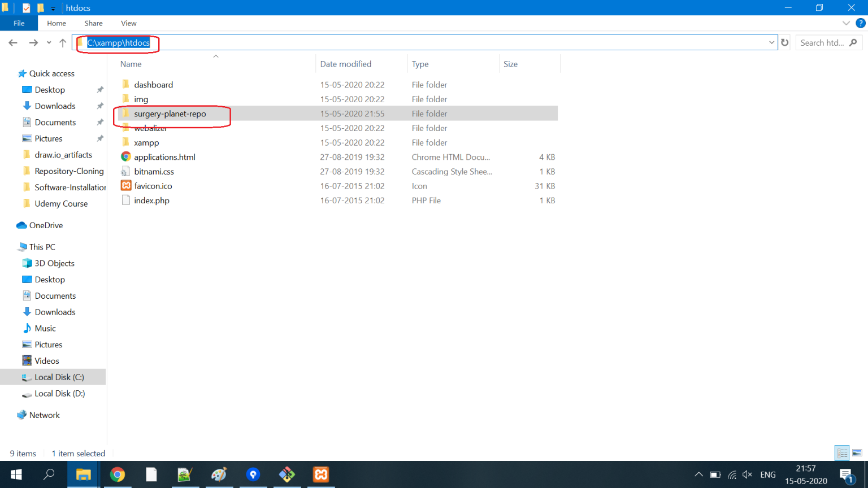This screenshot has width=868, height=488.
Task: Select the xampp folder
Action: [x=146, y=143]
